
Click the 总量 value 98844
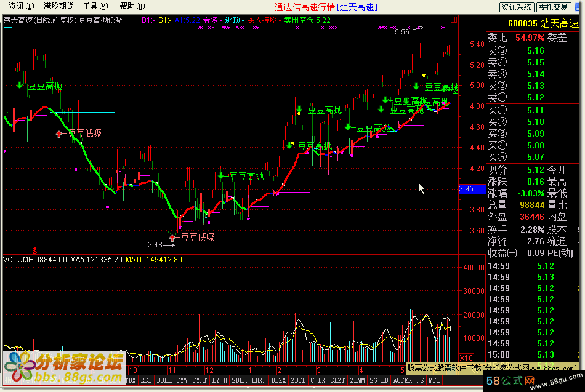tap(532, 205)
